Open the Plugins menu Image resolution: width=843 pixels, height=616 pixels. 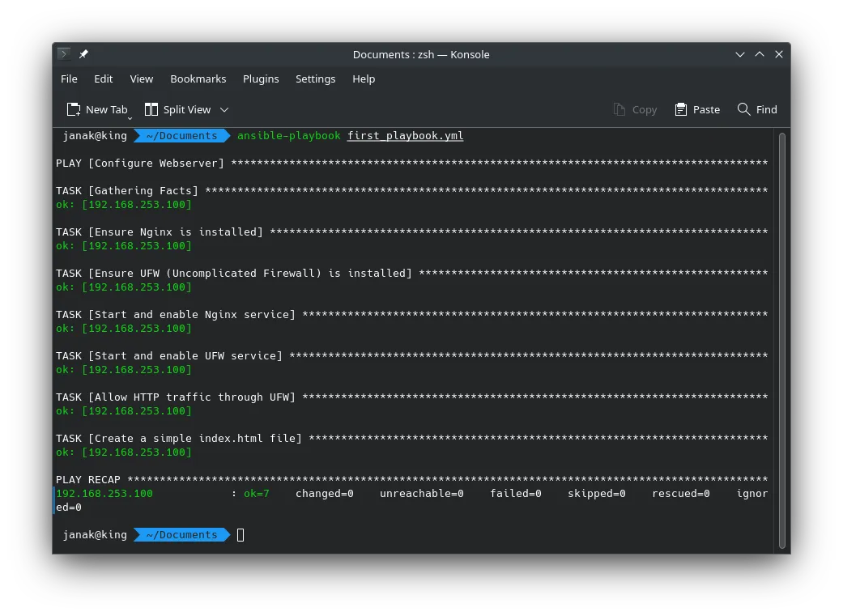261,79
